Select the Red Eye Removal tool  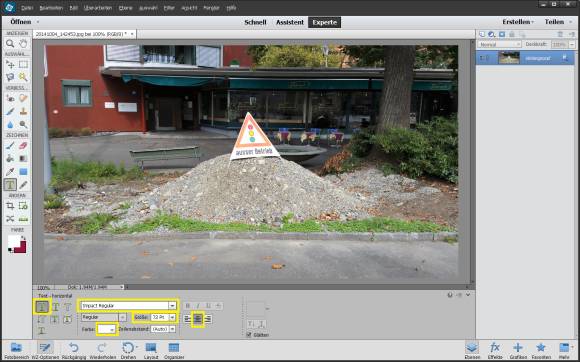(10, 98)
